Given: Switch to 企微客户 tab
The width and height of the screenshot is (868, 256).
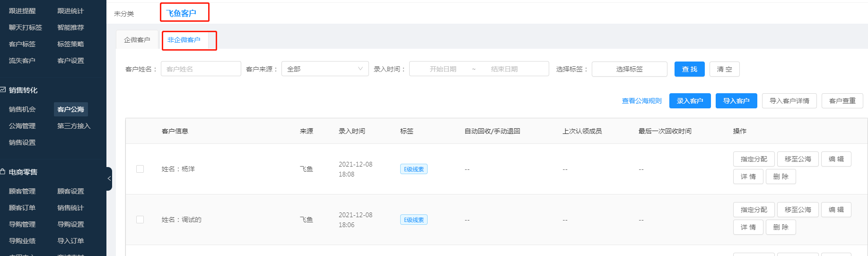Looking at the screenshot, I should point(137,40).
